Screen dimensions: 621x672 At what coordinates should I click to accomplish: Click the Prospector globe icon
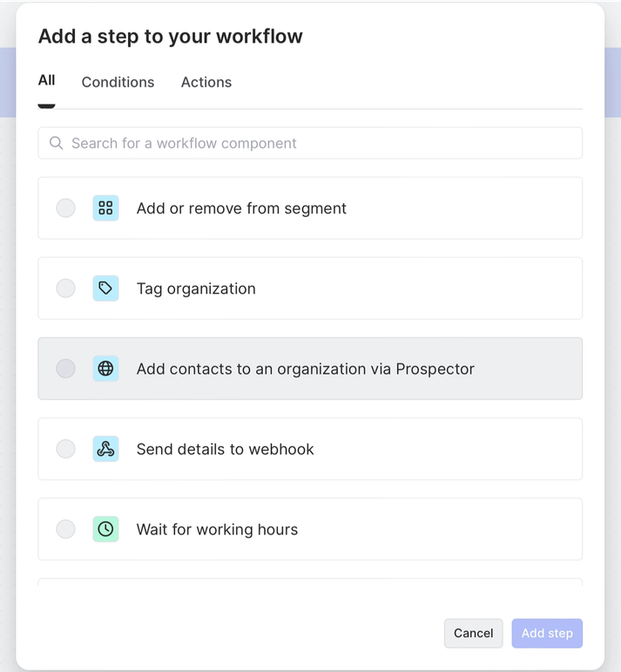(x=105, y=369)
